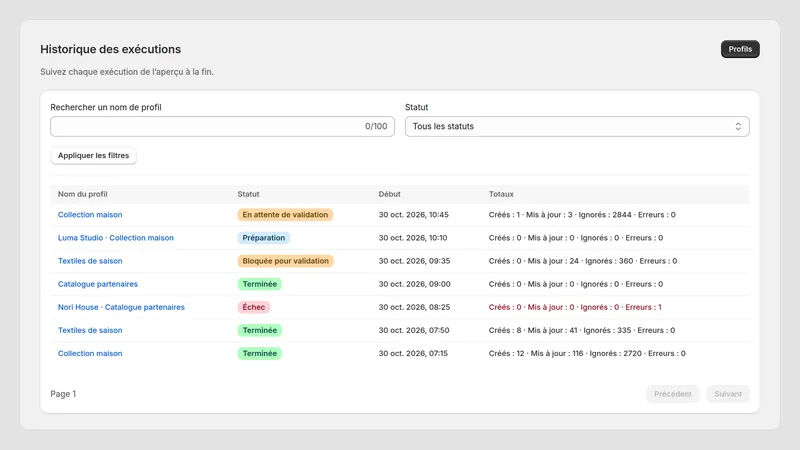The image size is (800, 450).
Task: Select date 30 oct. 2026, 09:35
Action: (414, 261)
